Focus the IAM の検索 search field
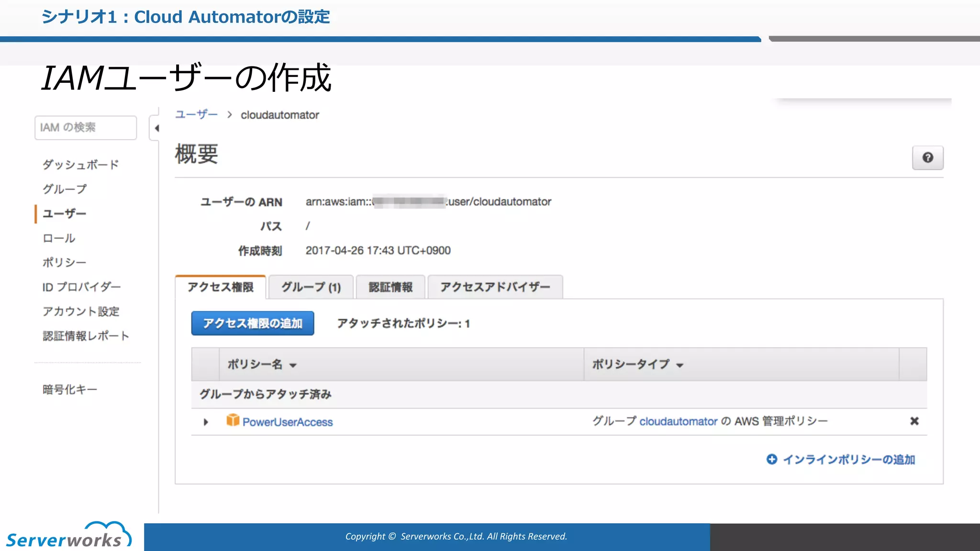 [86, 128]
